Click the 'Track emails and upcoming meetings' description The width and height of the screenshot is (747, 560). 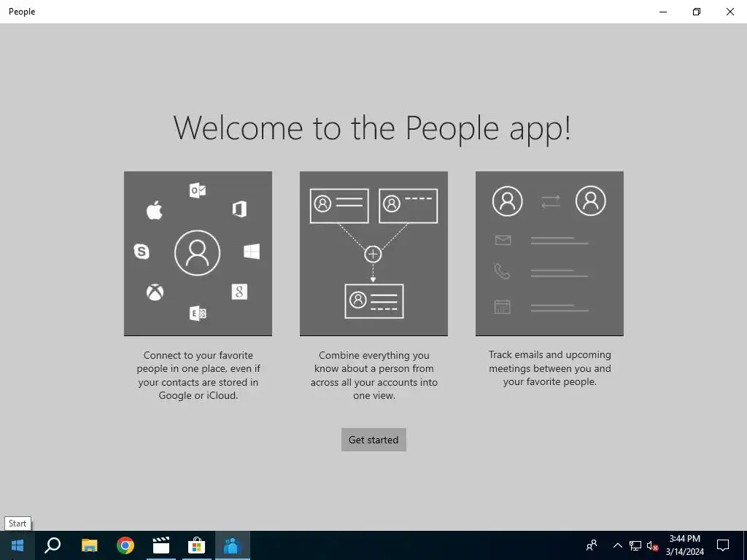550,368
